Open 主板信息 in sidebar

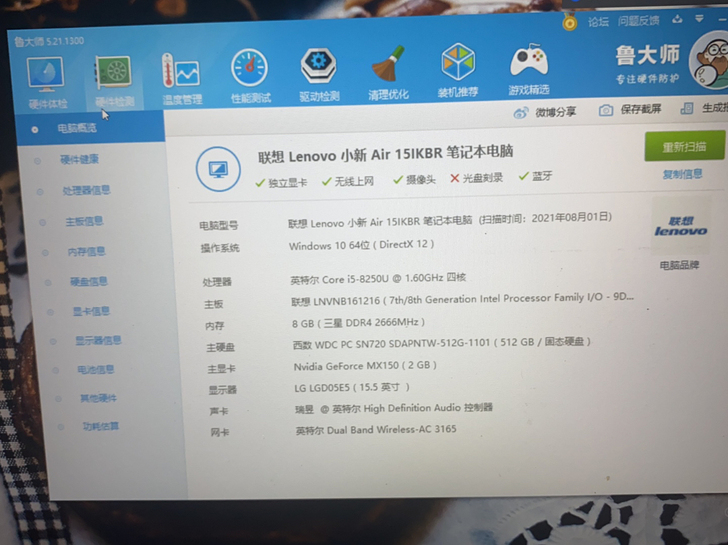tap(84, 221)
